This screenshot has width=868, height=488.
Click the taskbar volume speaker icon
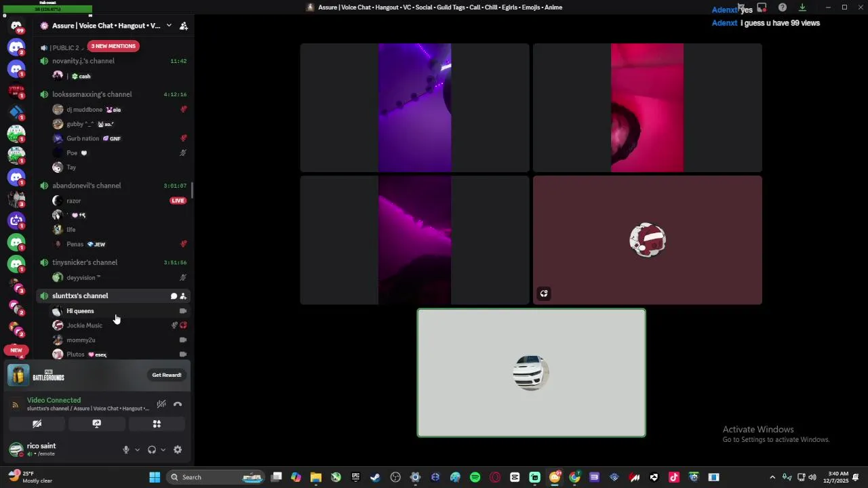812,477
